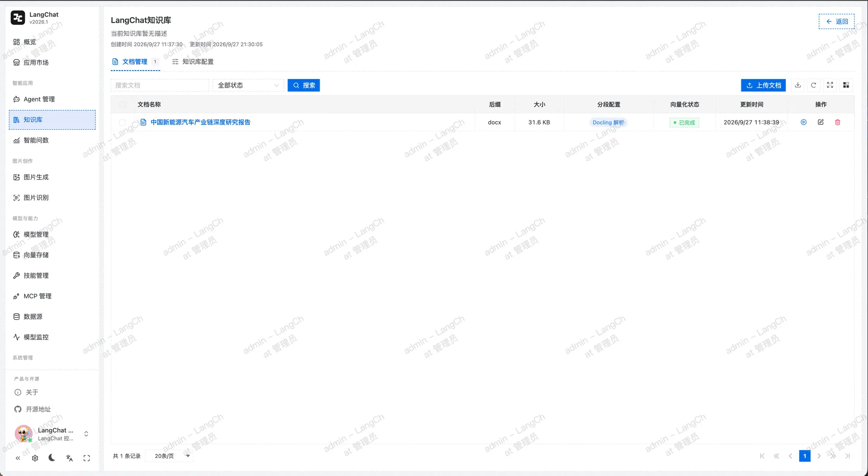Expand the LangChat account switcher
868x476 pixels.
point(86,434)
